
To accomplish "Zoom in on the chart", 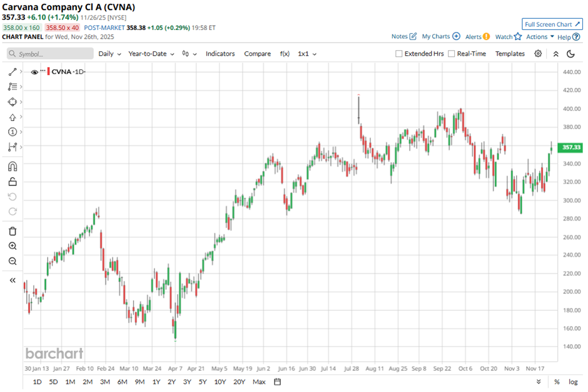I will [x=13, y=246].
